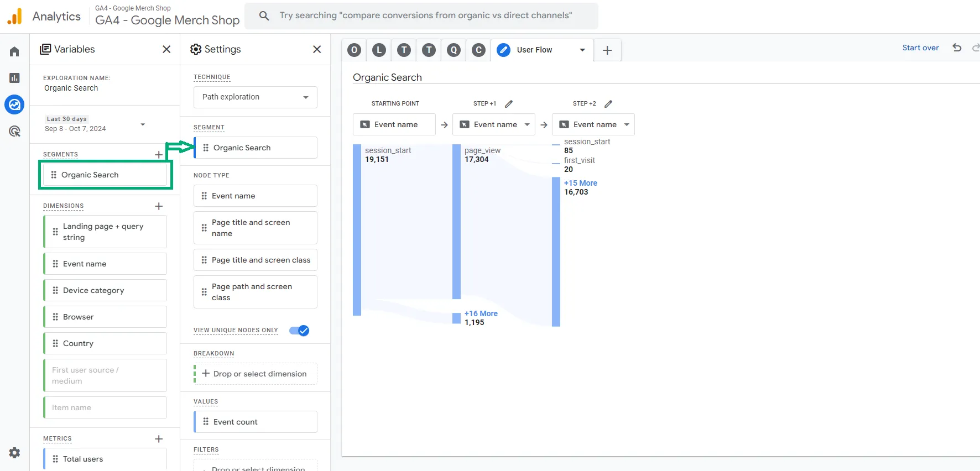
Task: Expand the +16 More node
Action: click(481, 313)
